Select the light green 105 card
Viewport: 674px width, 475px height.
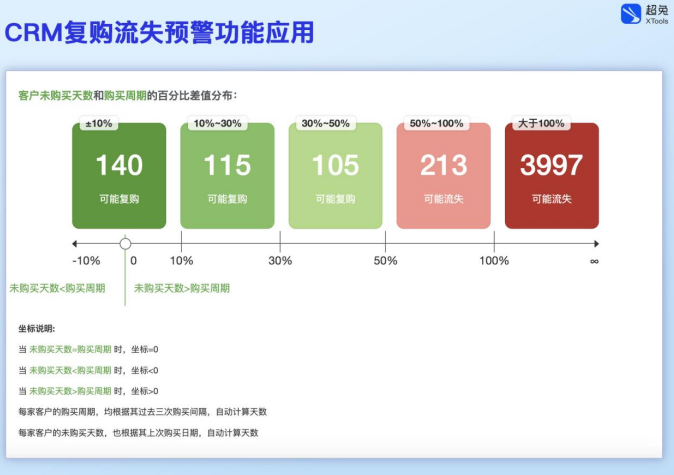point(335,176)
